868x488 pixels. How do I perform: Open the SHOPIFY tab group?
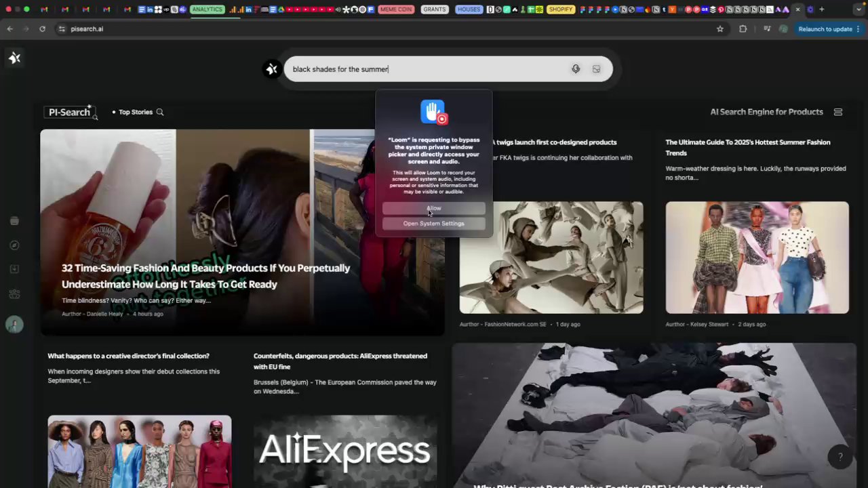tap(561, 9)
